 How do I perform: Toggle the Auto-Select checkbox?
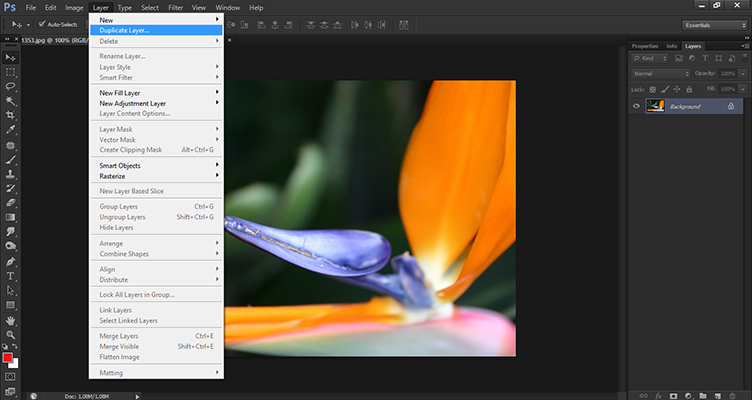tap(41, 25)
